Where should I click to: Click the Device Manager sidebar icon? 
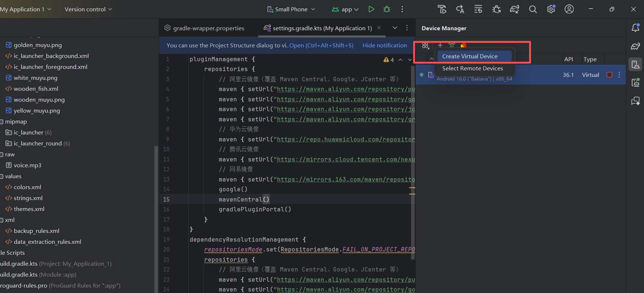(635, 65)
